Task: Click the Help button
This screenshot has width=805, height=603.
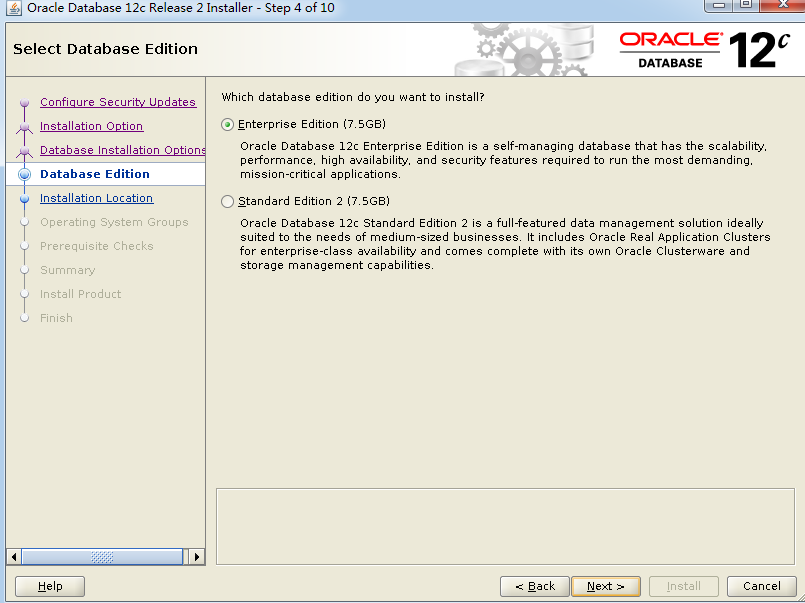Action: point(50,586)
